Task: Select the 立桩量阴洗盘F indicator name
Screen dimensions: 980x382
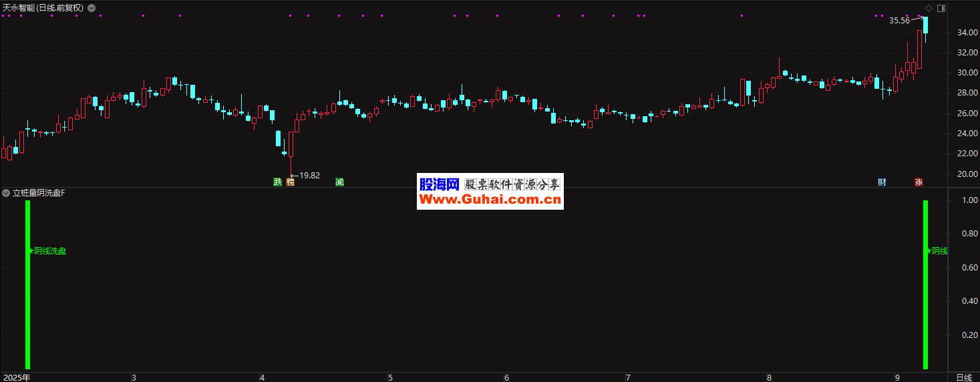Action: click(39, 193)
